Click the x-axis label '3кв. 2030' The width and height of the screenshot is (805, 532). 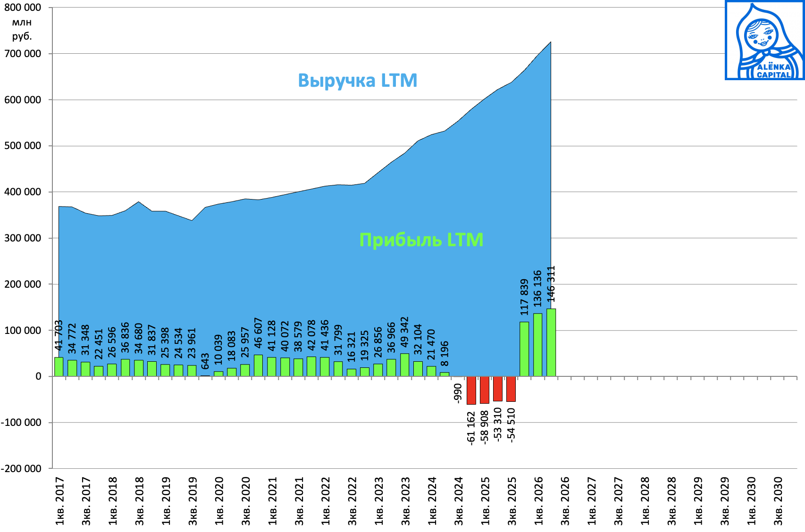pyautogui.click(x=778, y=501)
